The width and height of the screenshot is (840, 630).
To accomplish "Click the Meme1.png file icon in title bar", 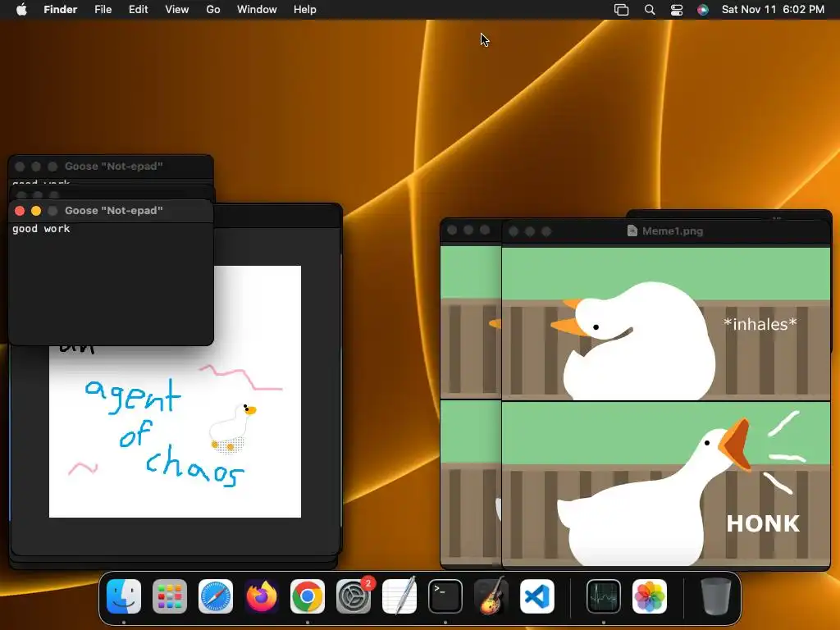I will (x=632, y=231).
